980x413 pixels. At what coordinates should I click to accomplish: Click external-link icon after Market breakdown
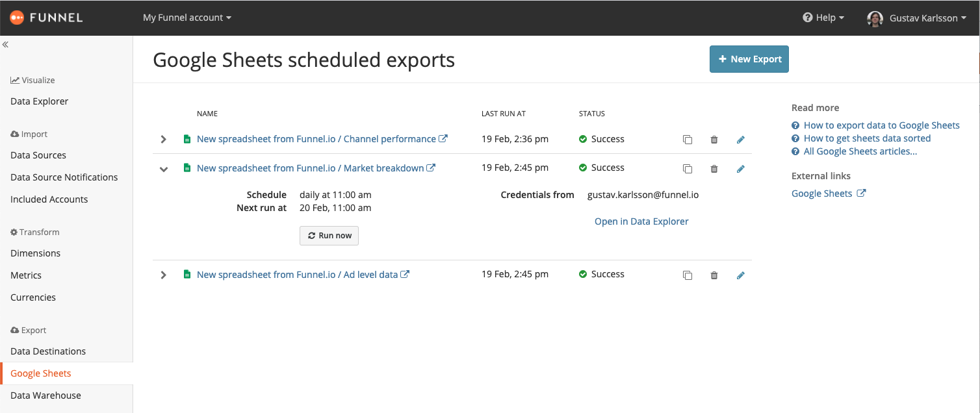pyautogui.click(x=431, y=168)
